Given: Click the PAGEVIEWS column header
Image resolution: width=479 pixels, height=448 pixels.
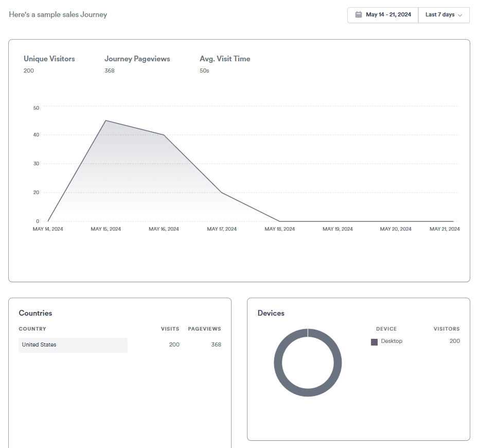Looking at the screenshot, I should [x=204, y=329].
